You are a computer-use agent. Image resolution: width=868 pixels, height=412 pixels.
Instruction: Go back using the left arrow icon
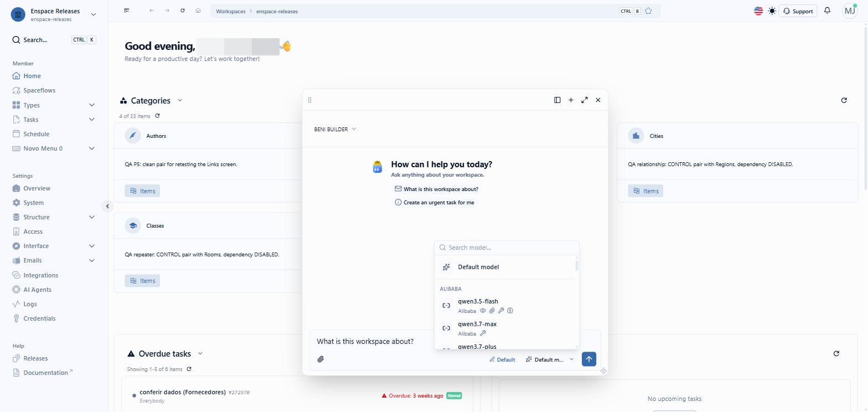point(152,11)
